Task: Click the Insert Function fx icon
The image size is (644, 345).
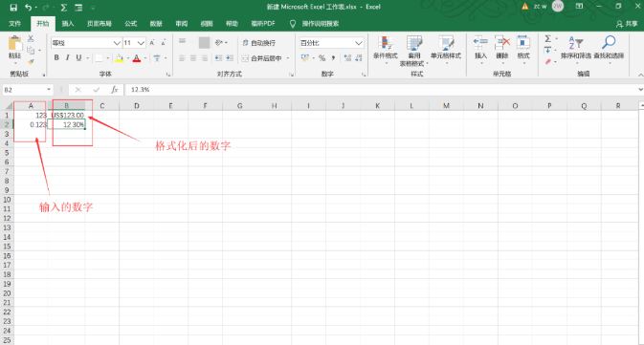Action: point(115,90)
